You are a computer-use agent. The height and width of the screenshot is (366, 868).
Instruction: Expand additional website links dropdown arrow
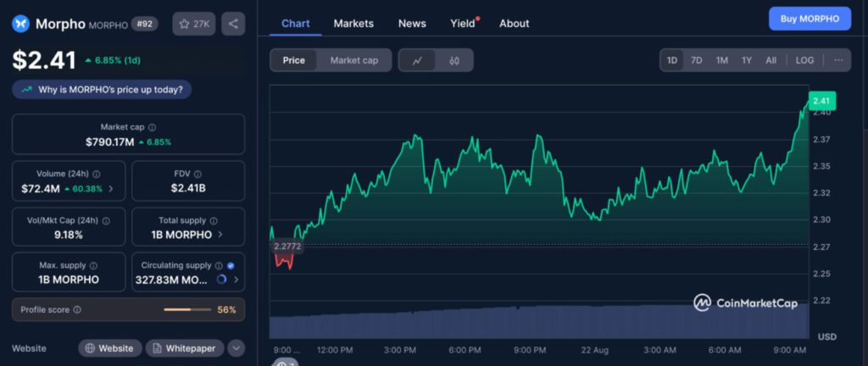point(236,348)
